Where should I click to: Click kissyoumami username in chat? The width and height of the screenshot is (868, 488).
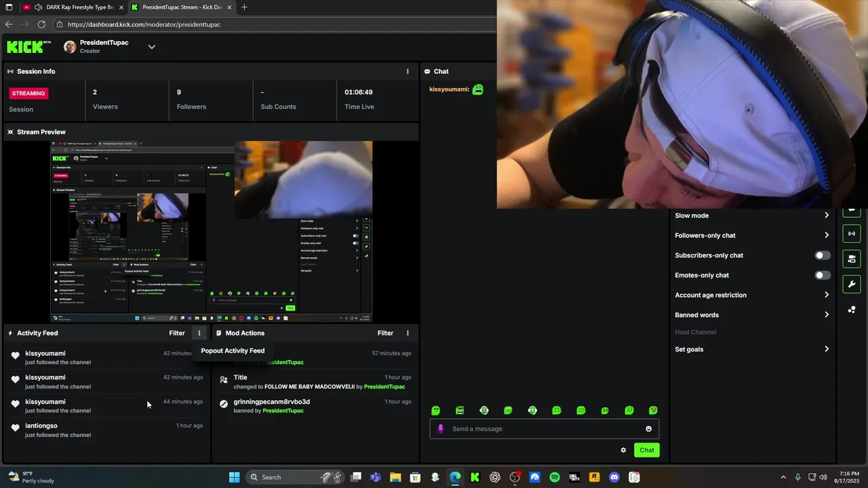click(449, 89)
